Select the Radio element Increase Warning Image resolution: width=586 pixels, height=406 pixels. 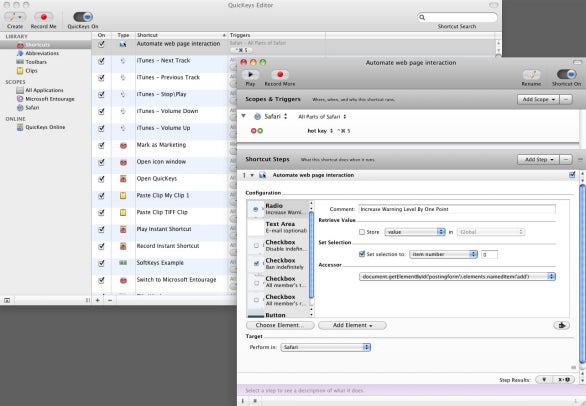[x=278, y=209]
